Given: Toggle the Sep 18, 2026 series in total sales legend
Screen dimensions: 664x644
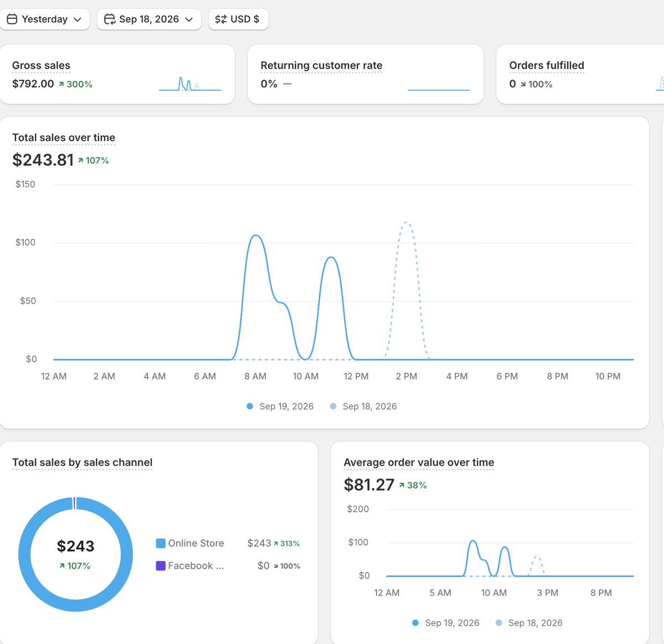Looking at the screenshot, I should (364, 406).
